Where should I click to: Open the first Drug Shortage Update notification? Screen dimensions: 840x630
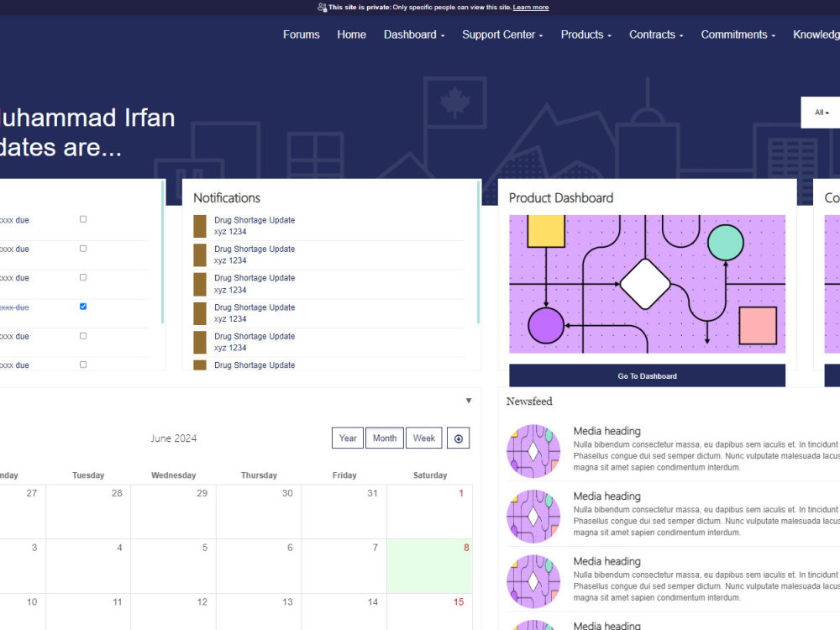pyautogui.click(x=255, y=220)
